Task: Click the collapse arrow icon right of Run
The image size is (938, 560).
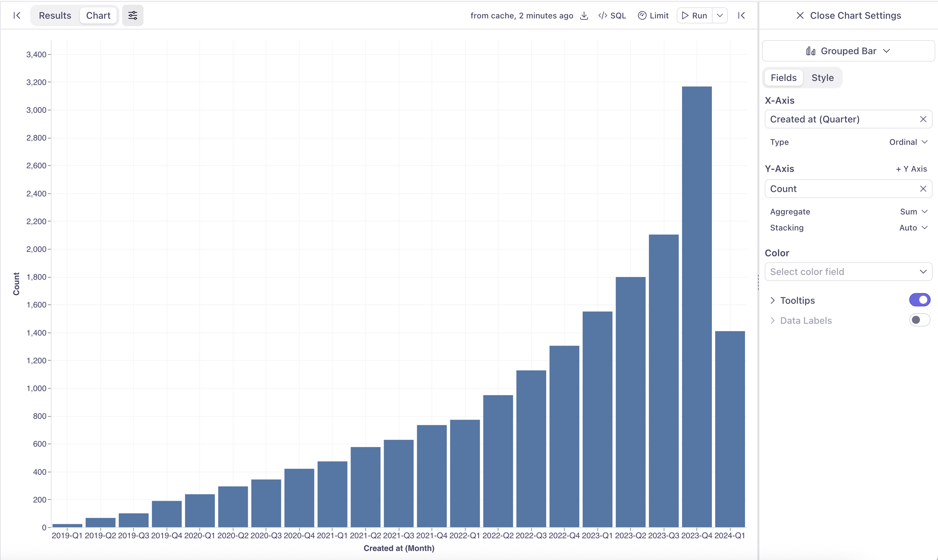Action: tap(741, 15)
